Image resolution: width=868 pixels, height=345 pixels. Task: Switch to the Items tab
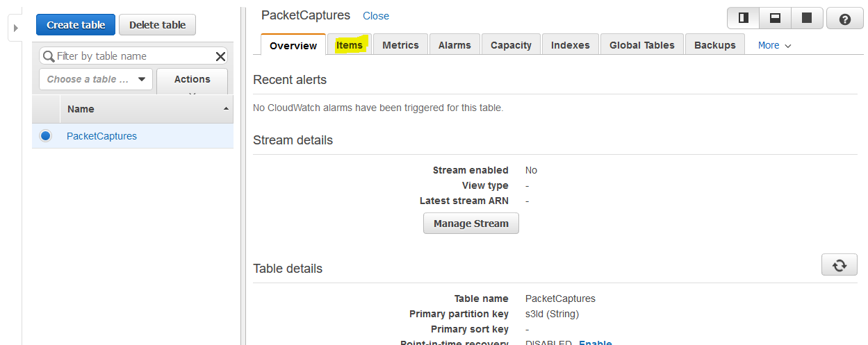(x=350, y=44)
